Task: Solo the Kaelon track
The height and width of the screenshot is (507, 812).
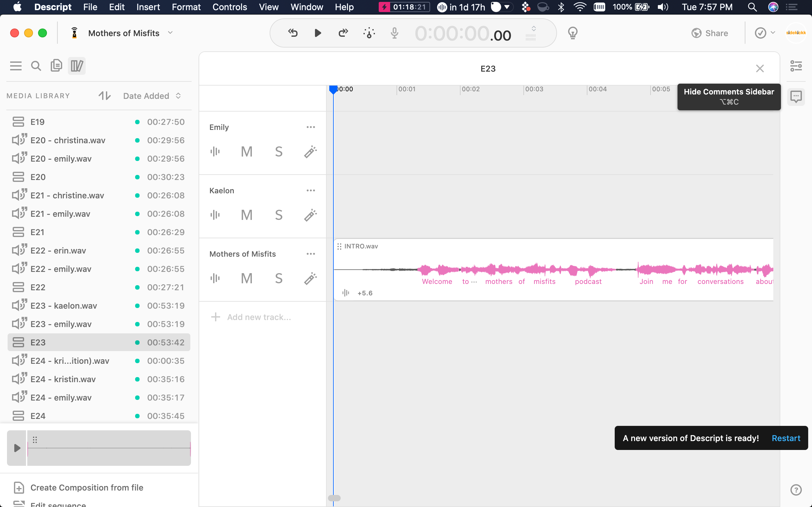Action: coord(278,215)
